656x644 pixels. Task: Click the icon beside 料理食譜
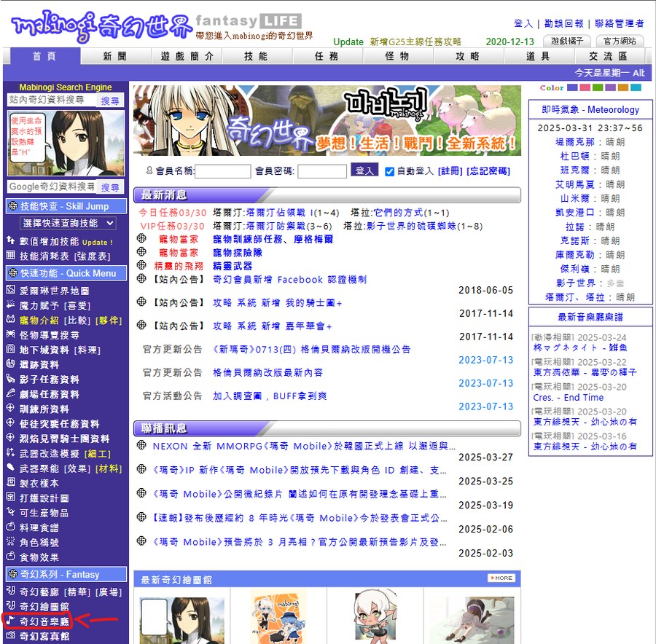click(10, 527)
